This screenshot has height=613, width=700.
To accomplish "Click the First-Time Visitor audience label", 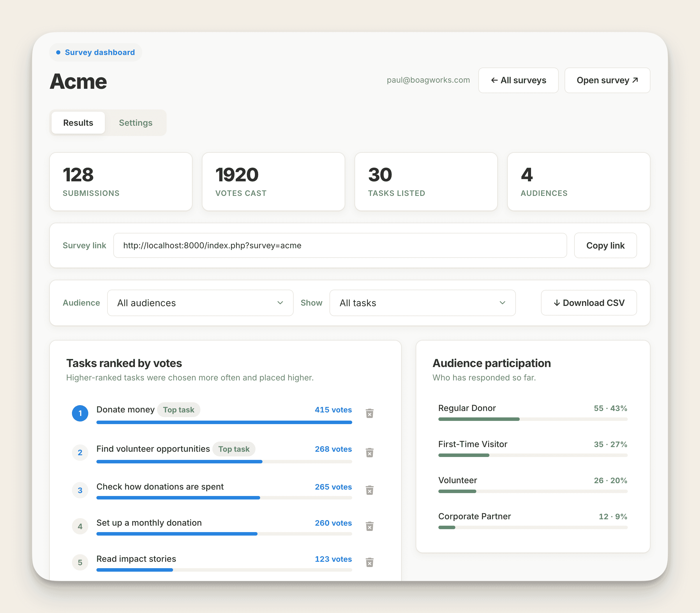I will pyautogui.click(x=473, y=444).
